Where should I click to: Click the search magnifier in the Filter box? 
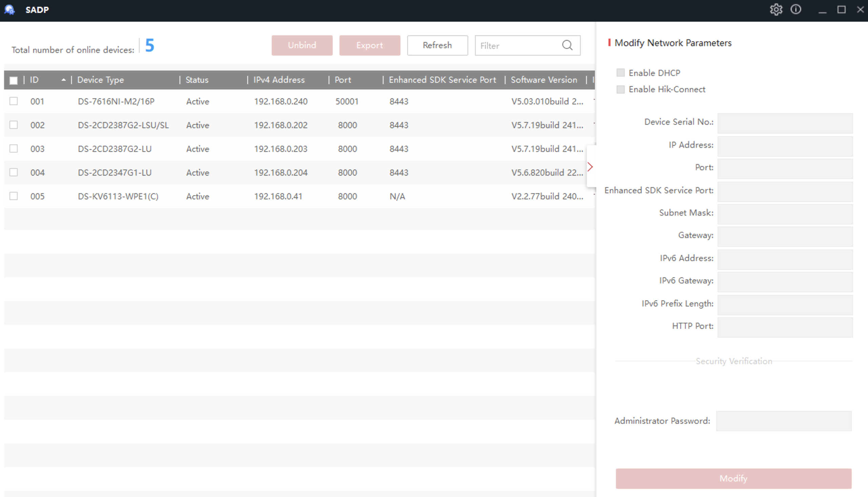pyautogui.click(x=567, y=45)
